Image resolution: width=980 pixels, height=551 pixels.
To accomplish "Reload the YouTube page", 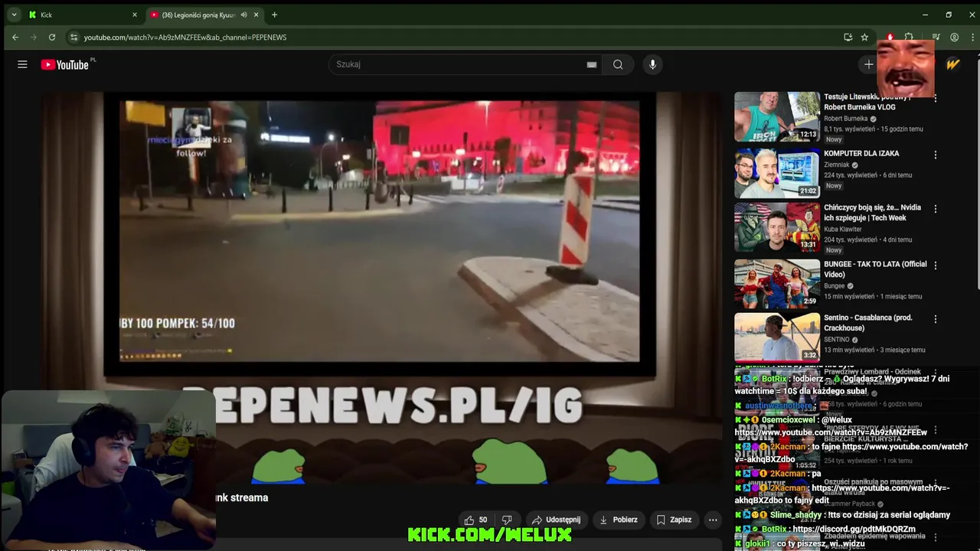I will [51, 37].
